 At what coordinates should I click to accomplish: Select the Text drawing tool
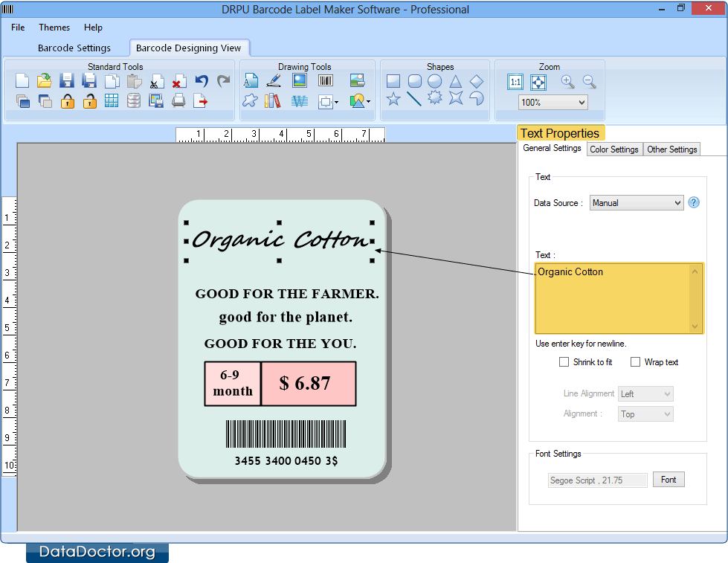point(251,81)
